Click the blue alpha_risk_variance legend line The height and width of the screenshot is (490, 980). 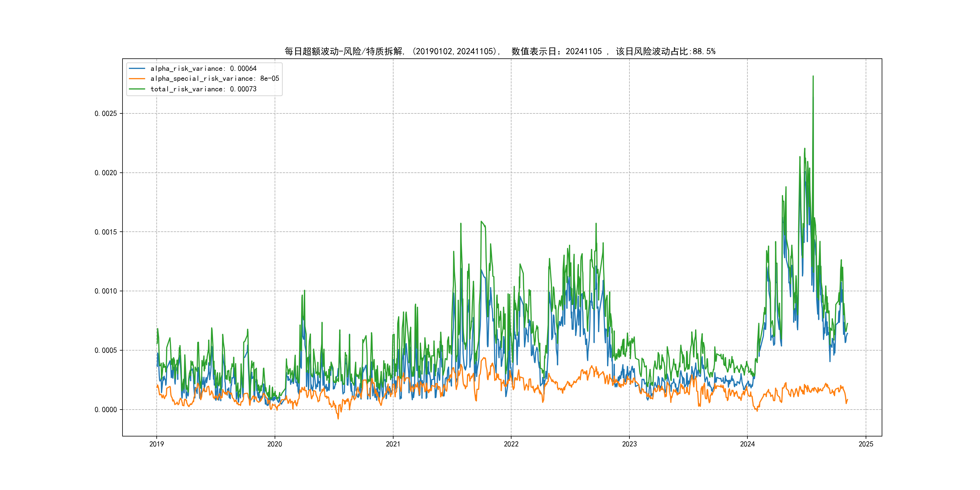pyautogui.click(x=137, y=68)
